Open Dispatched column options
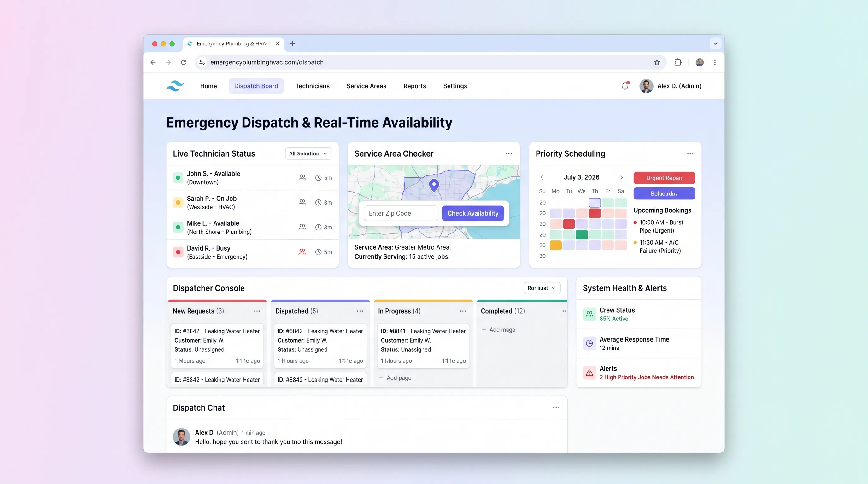Viewport: 868px width, 484px height. click(360, 311)
